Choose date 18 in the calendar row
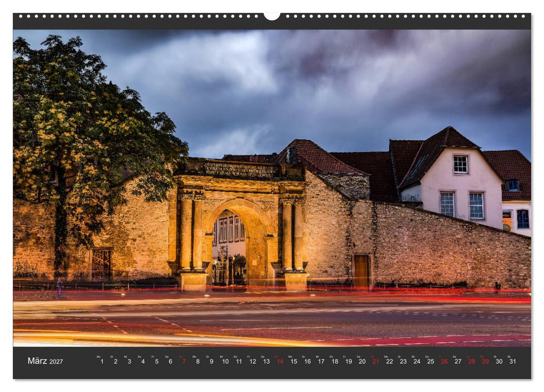Image resolution: width=544 pixels, height=392 pixels. pyautogui.click(x=335, y=361)
